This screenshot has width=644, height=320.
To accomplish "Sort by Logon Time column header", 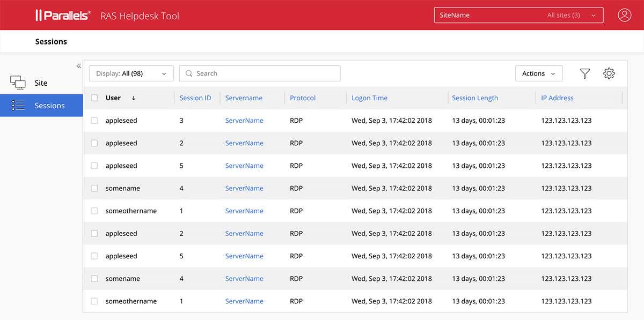I will [x=369, y=98].
